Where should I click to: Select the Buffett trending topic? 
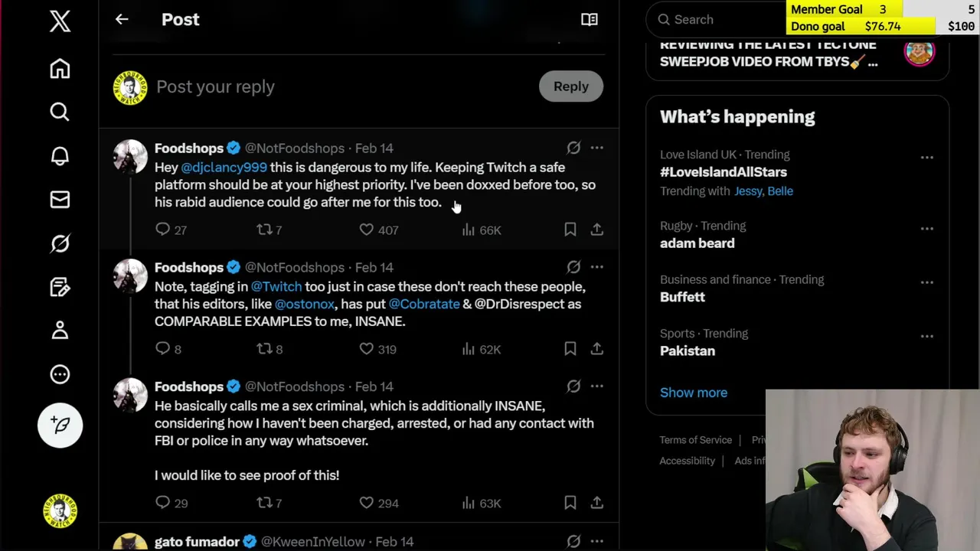(x=682, y=297)
